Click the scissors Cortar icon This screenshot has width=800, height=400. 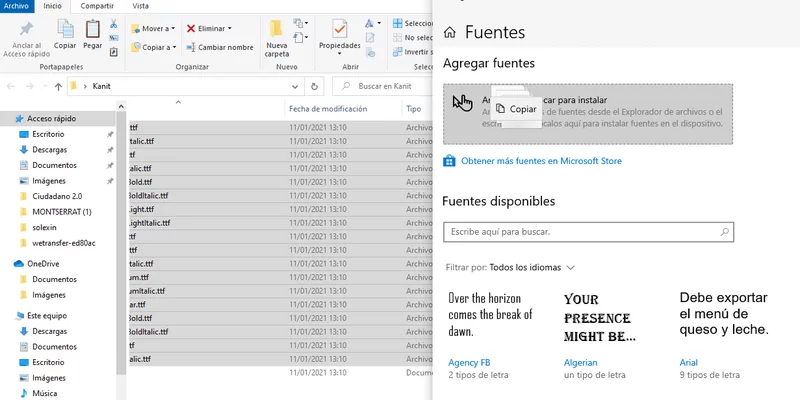click(x=113, y=23)
